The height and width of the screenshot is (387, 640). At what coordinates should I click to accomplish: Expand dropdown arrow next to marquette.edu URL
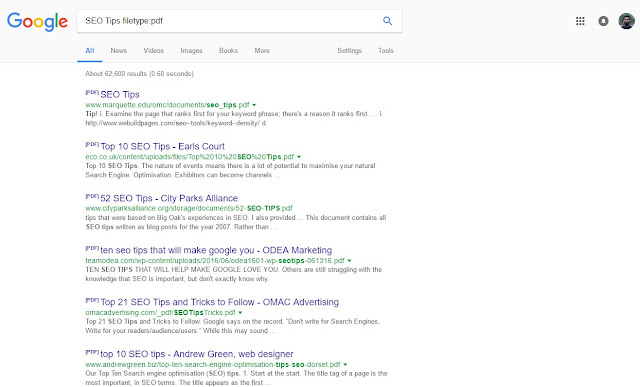click(x=254, y=105)
